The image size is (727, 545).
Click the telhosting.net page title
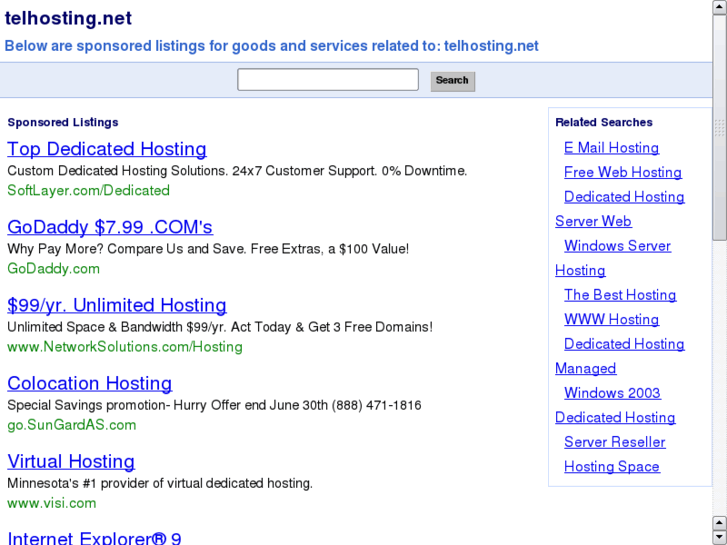click(68, 19)
